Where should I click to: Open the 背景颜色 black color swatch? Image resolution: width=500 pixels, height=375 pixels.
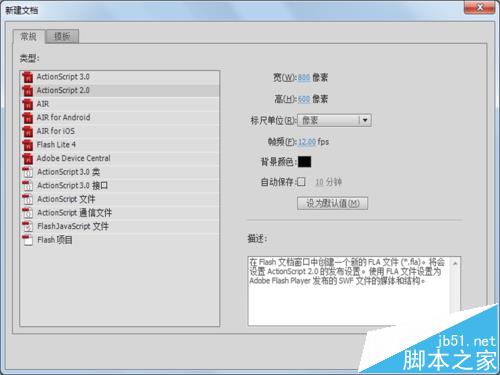point(304,162)
